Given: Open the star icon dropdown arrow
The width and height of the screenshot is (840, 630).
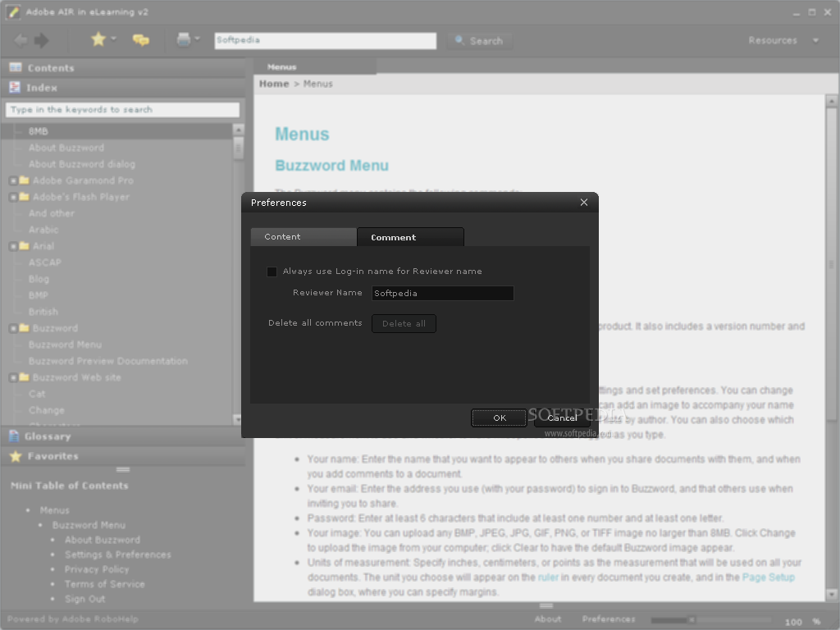Looking at the screenshot, I should [113, 39].
